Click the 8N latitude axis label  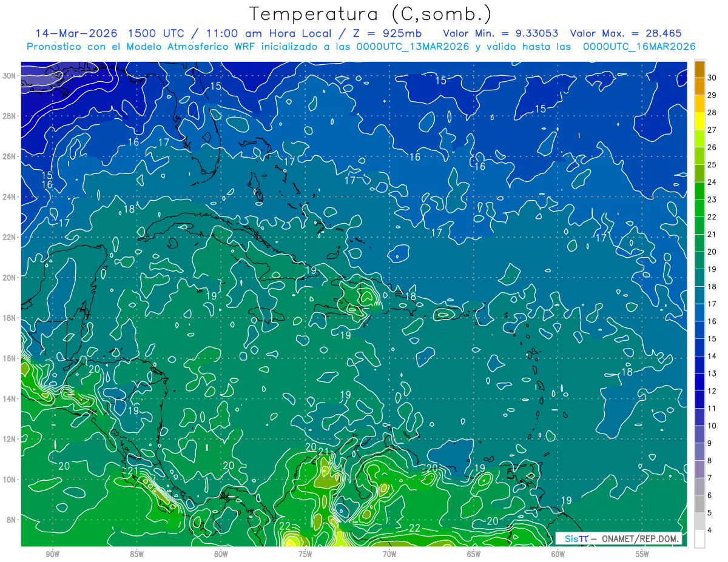click(12, 520)
